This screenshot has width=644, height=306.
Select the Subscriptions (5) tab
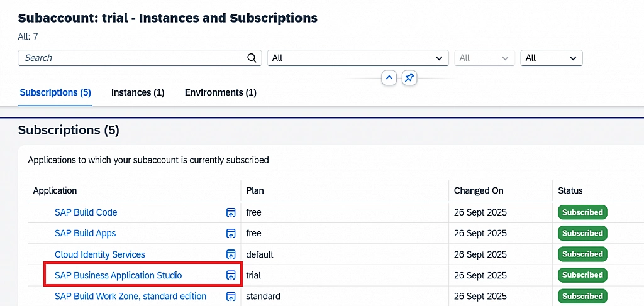pyautogui.click(x=55, y=92)
